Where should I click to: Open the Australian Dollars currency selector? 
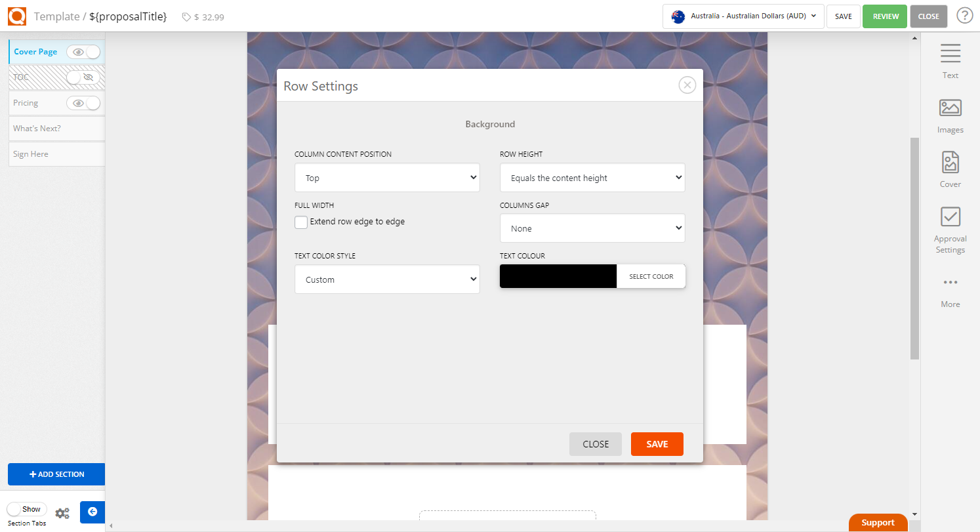(x=743, y=16)
